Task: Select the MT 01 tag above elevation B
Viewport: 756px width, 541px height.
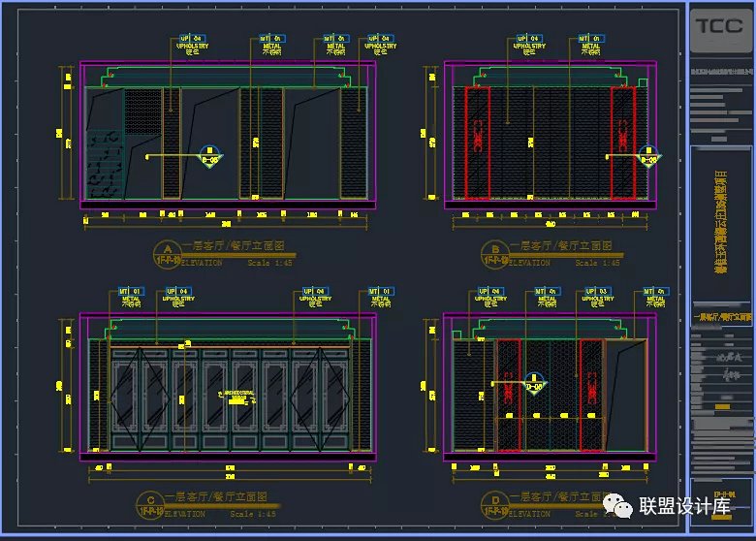Action: point(589,39)
